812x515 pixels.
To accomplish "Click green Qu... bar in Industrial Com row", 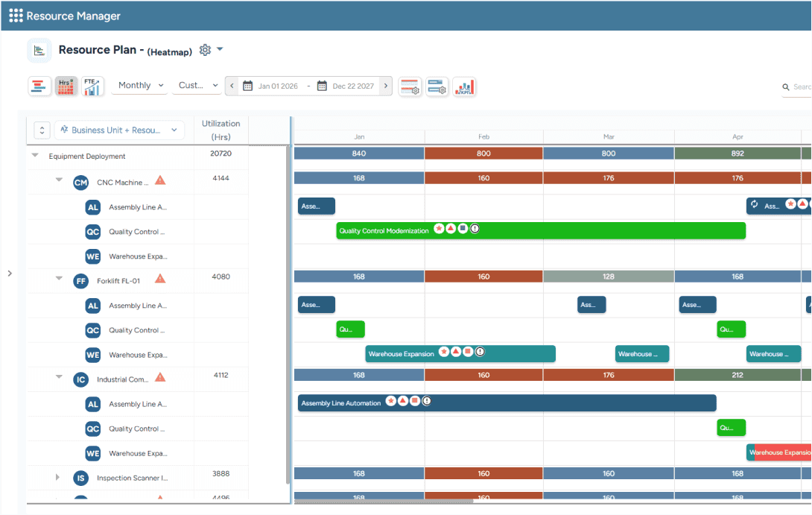I will click(732, 428).
